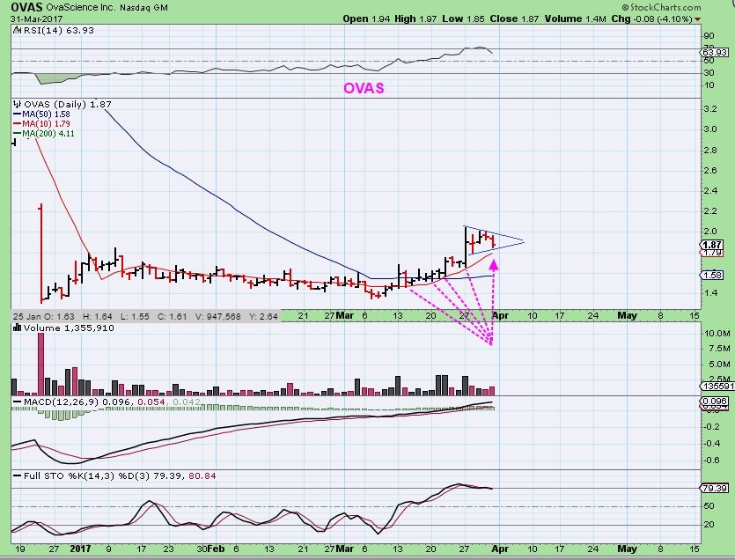The width and height of the screenshot is (735, 560).
Task: Click the 63.93 RSI value tag on right axis
Action: tap(715, 53)
